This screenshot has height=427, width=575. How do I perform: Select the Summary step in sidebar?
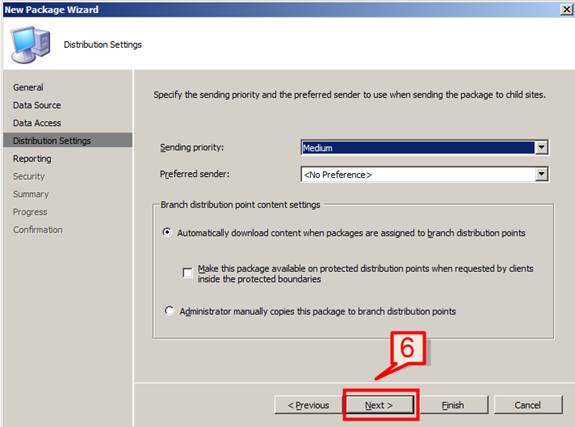click(31, 194)
